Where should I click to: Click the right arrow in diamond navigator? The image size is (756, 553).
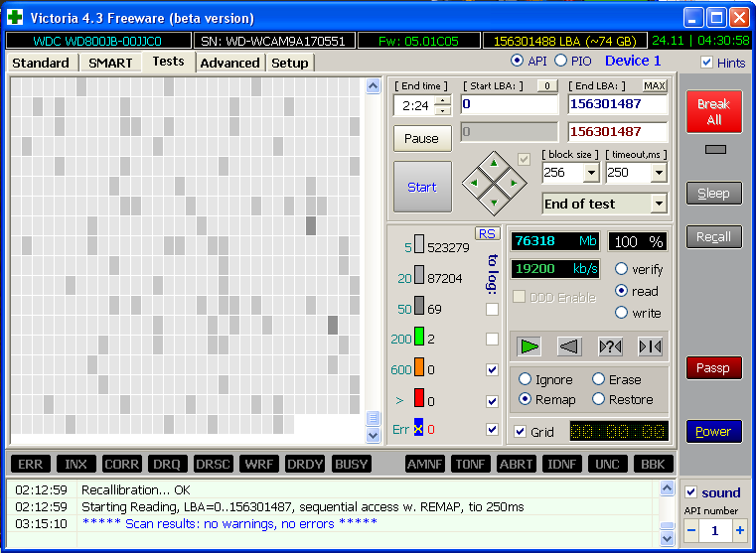tap(514, 183)
